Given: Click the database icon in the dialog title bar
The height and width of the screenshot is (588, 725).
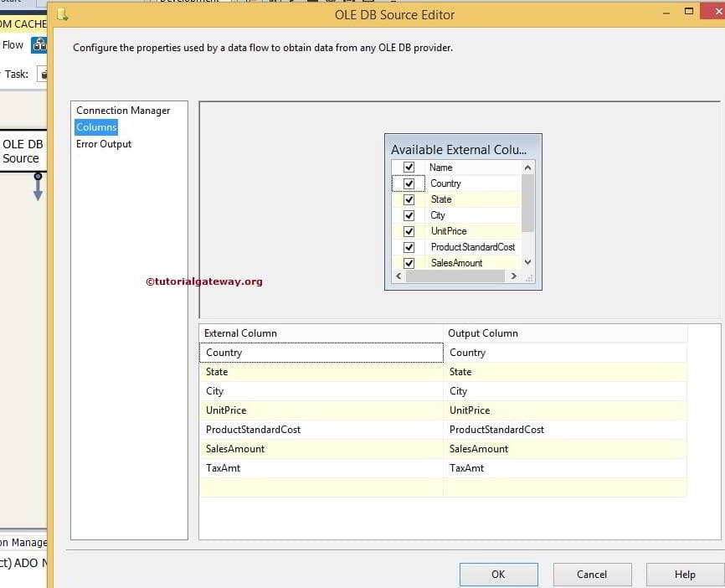Looking at the screenshot, I should (63, 15).
